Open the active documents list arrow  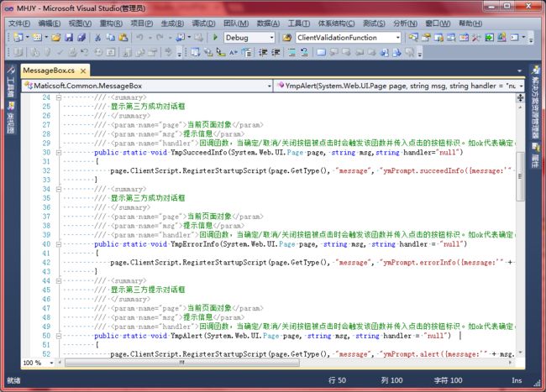pyautogui.click(x=519, y=71)
